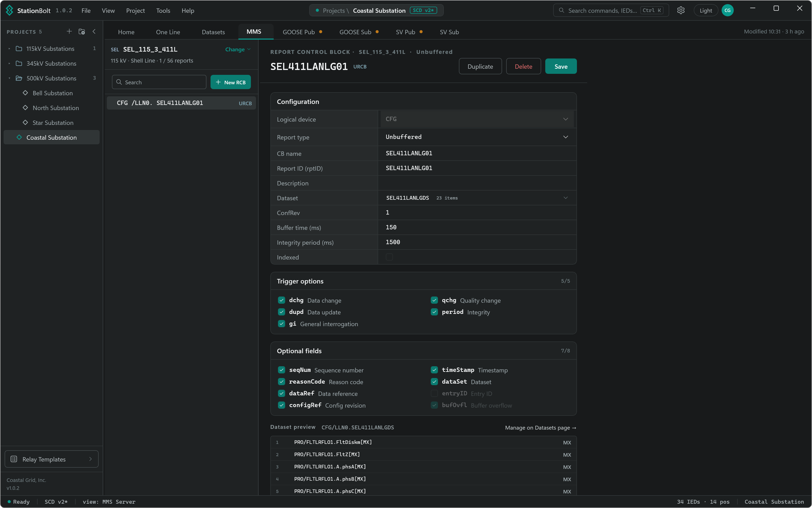Open the Dataset SEL411LANLGDS dropdown
This screenshot has height=508, width=812.
click(x=477, y=198)
